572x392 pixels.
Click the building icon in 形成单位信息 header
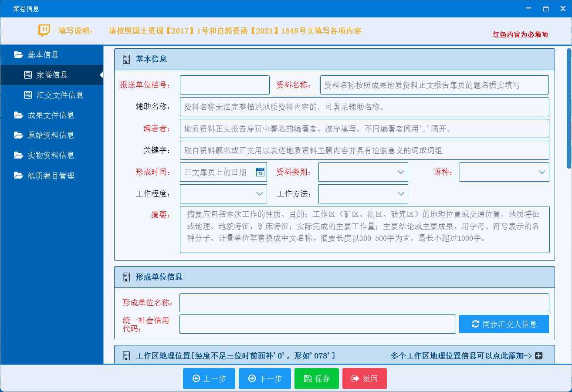click(126, 277)
